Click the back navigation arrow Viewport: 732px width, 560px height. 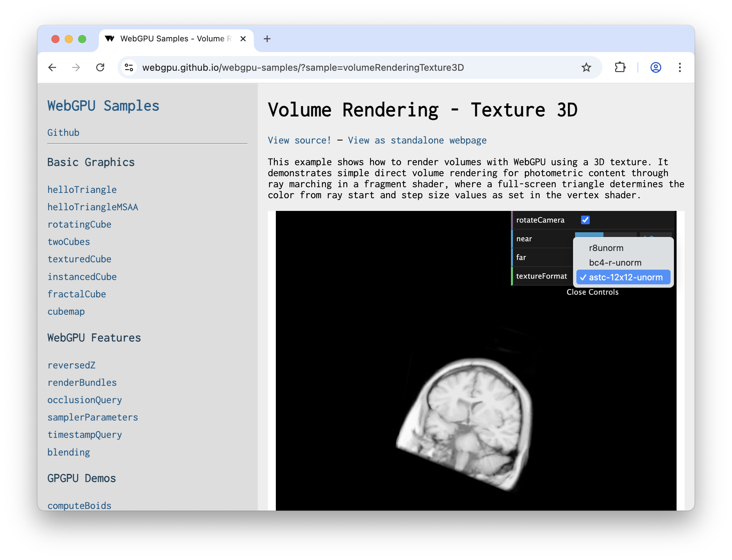click(x=52, y=67)
